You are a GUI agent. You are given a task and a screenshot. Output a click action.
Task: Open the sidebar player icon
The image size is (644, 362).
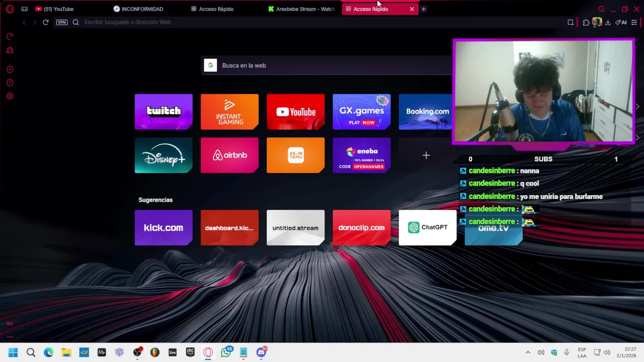click(10, 69)
